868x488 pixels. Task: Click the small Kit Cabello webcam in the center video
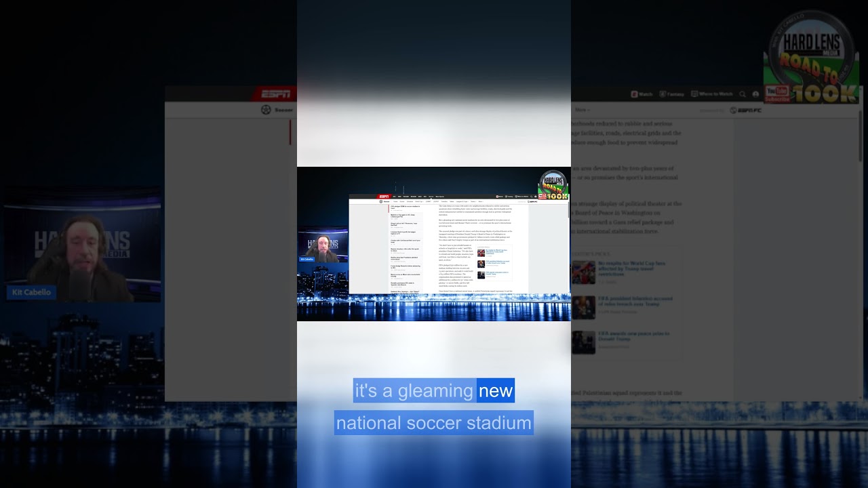click(323, 246)
